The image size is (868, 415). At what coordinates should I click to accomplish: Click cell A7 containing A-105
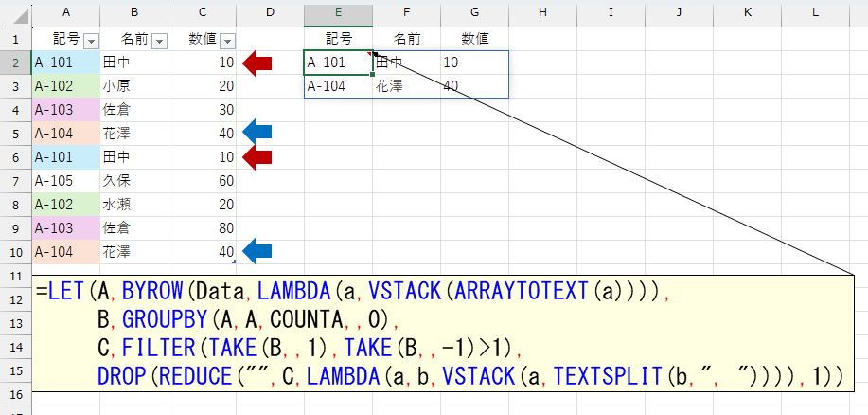pyautogui.click(x=66, y=181)
